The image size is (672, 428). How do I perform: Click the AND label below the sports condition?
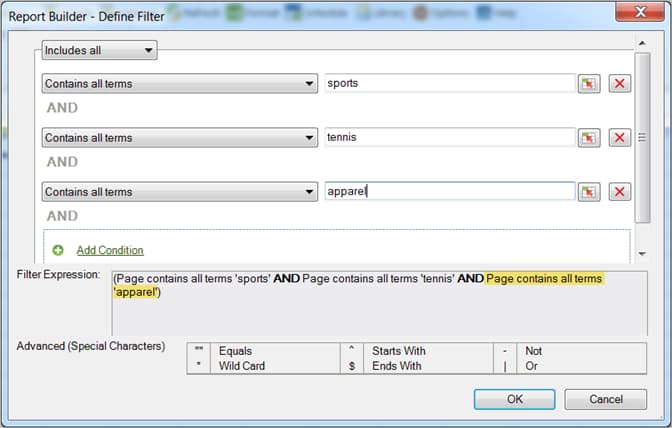(x=62, y=108)
